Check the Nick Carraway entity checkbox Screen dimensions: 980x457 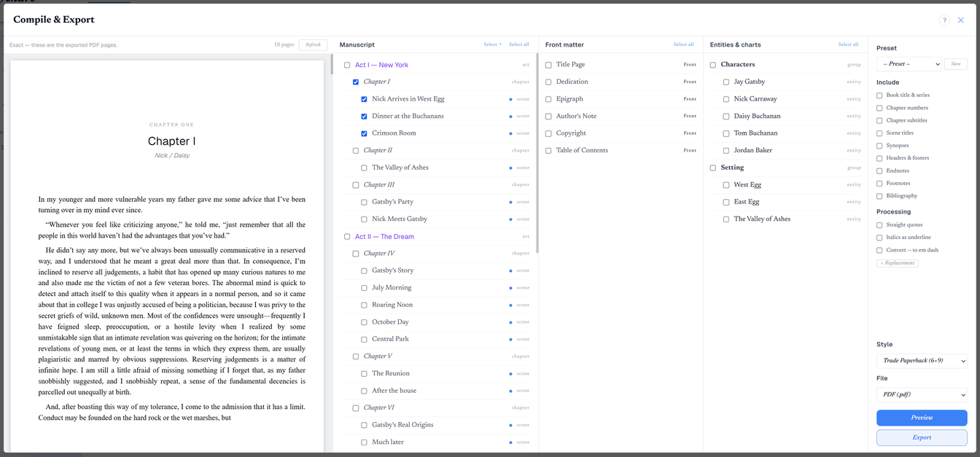tap(726, 99)
